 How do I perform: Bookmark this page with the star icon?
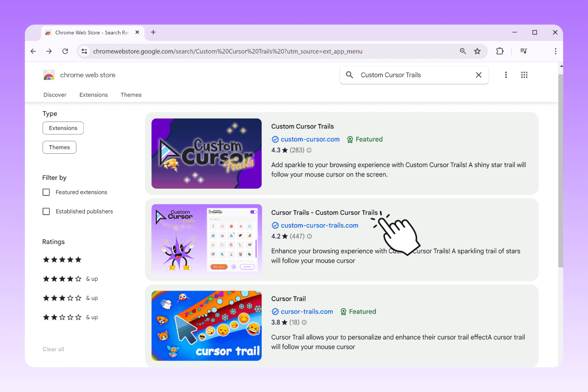tap(477, 51)
